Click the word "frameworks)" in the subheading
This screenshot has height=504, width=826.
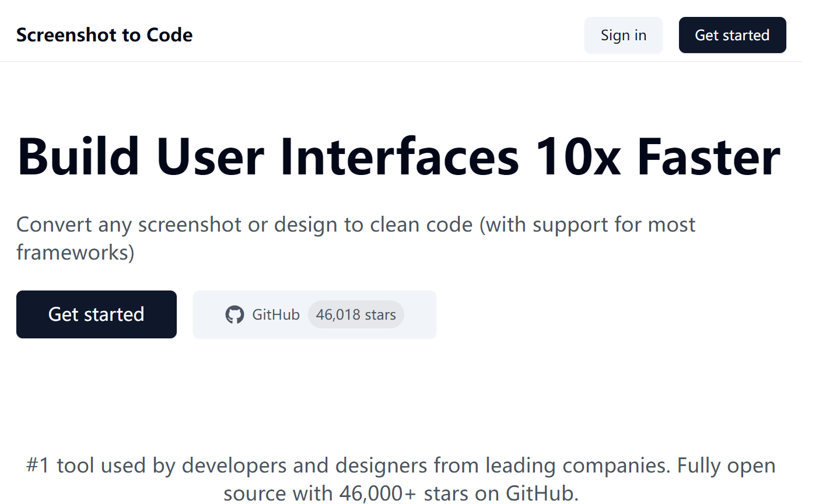point(75,253)
